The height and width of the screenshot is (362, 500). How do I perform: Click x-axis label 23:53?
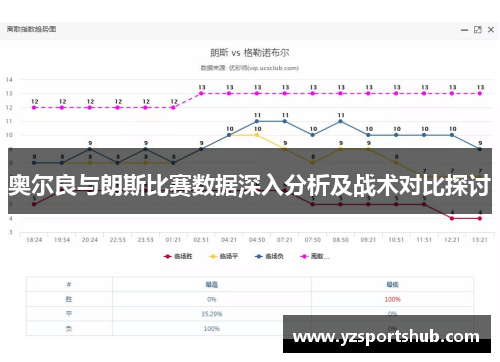click(145, 240)
